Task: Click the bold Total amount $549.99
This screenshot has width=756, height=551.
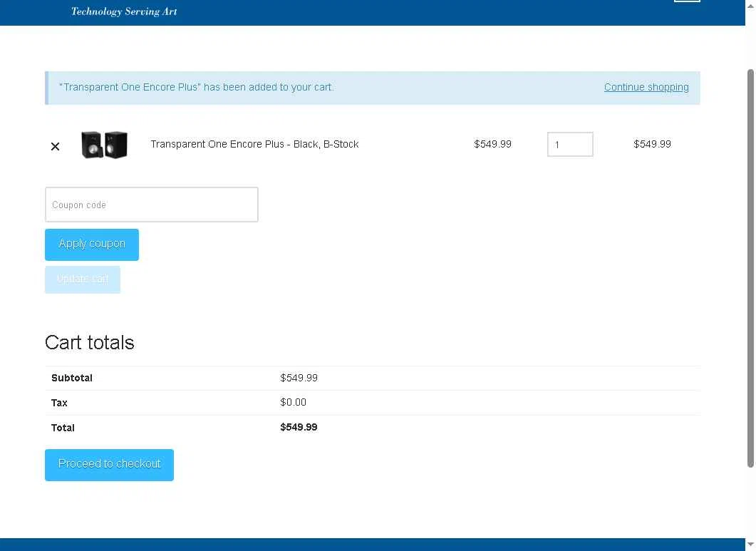Action: [x=299, y=427]
